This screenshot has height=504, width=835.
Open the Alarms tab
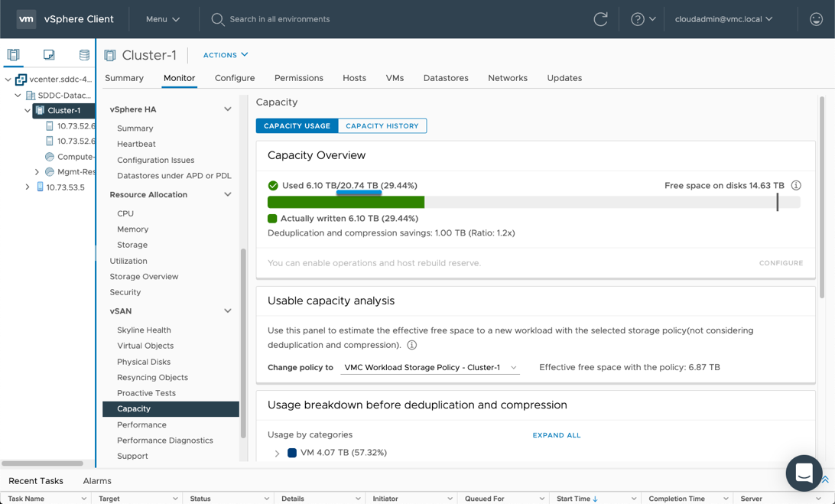click(x=97, y=480)
